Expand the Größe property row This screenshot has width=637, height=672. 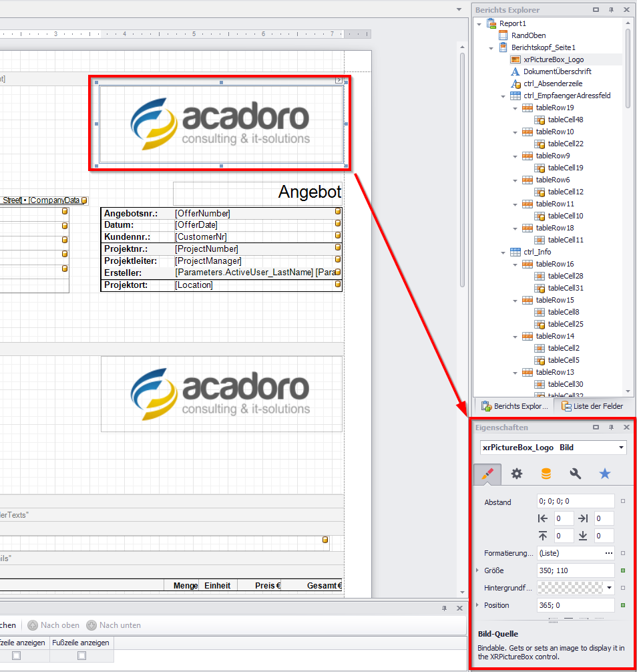(477, 570)
